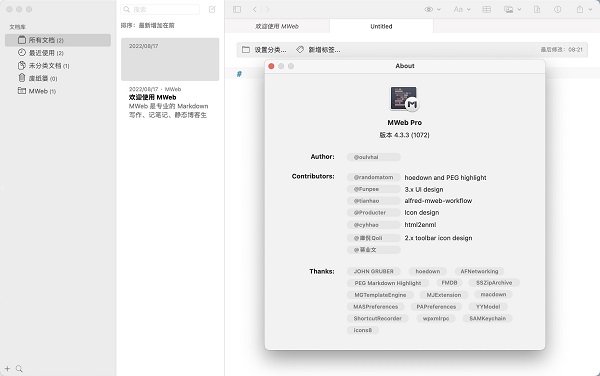Switch to the Untitled tab
The image size is (600, 376).
tap(381, 26)
